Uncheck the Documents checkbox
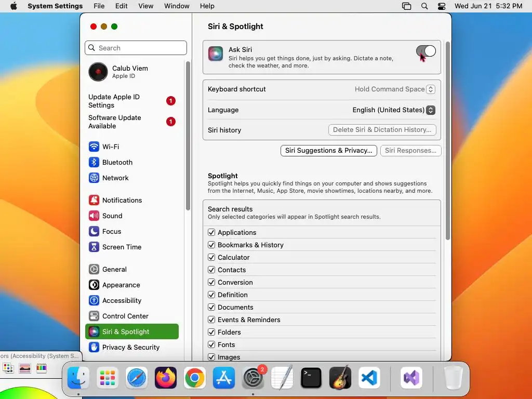The height and width of the screenshot is (399, 532). pyautogui.click(x=211, y=307)
